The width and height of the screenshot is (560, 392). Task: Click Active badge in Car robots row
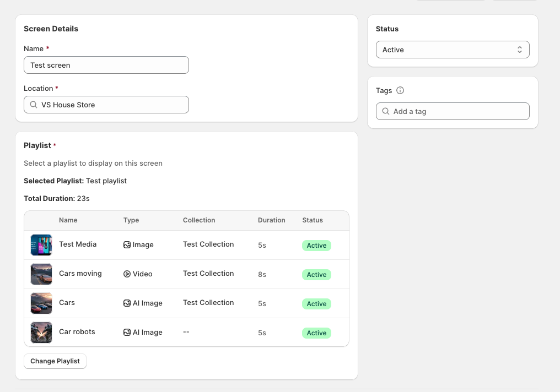[x=316, y=333]
